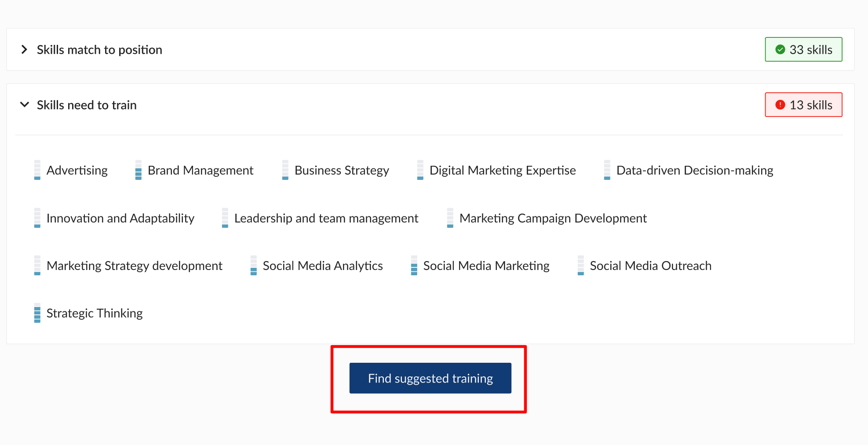Click the Strategic Thinking skill level icon
This screenshot has height=445, width=868.
pos(37,313)
